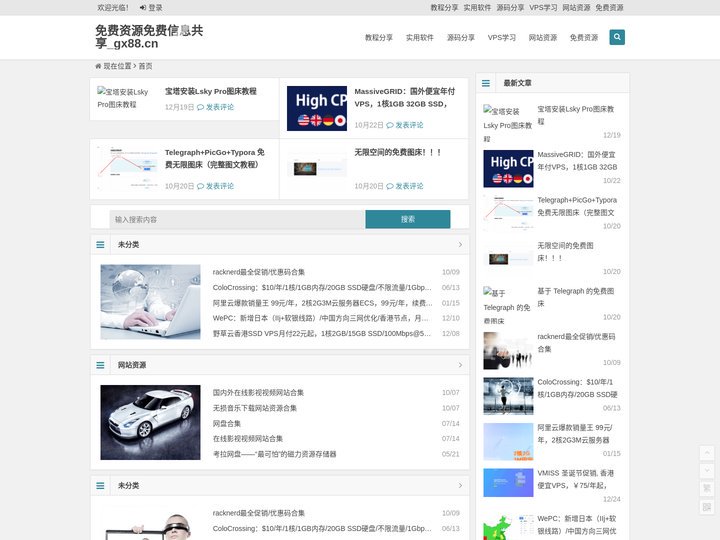Open 国内外在线影视视频网站合集
Image resolution: width=720 pixels, height=540 pixels.
[x=258, y=393]
